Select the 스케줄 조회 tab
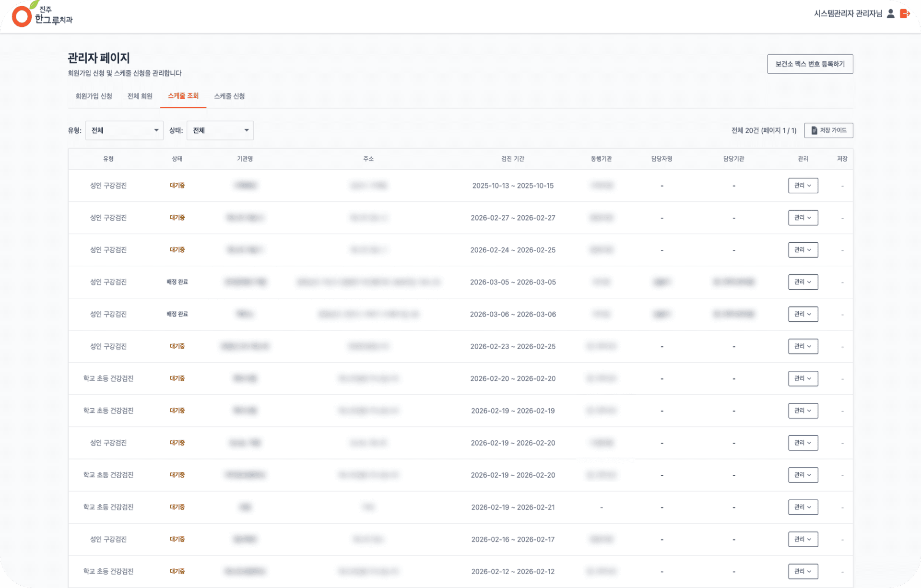 [183, 96]
